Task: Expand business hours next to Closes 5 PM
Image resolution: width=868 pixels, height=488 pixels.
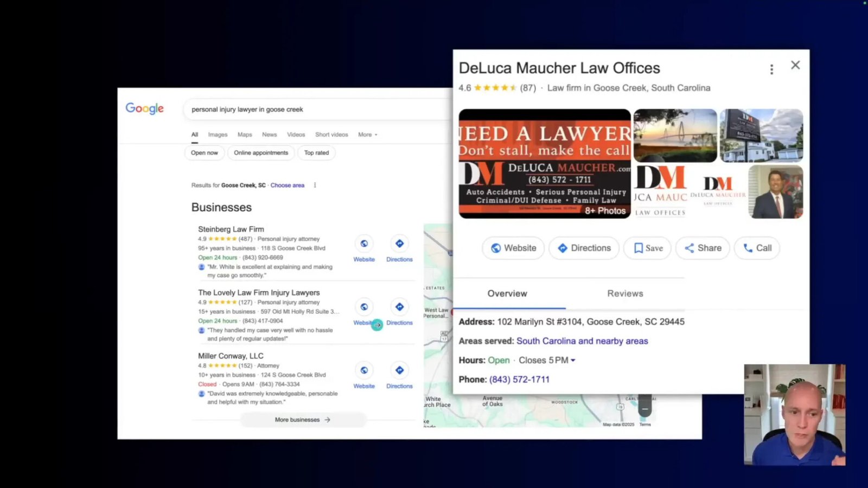Action: click(573, 361)
